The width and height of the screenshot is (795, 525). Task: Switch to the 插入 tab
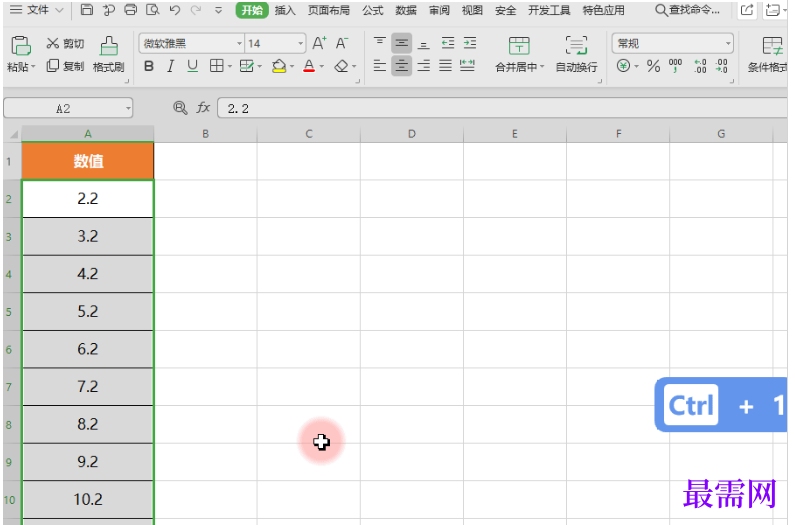pyautogui.click(x=285, y=10)
